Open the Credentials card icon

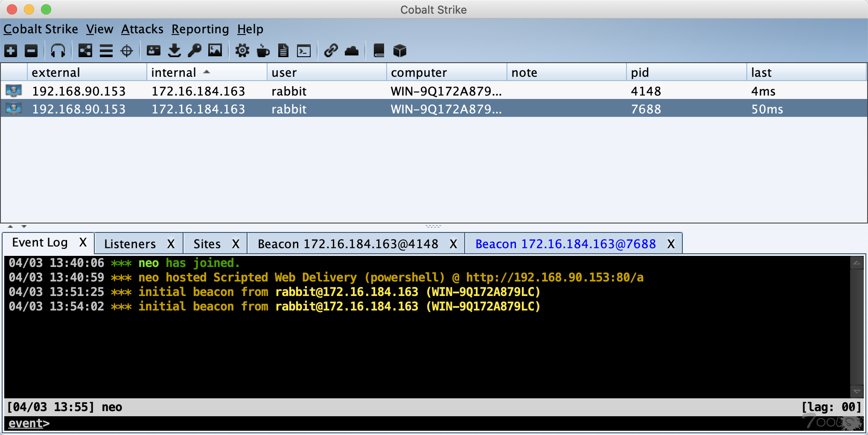coord(154,51)
